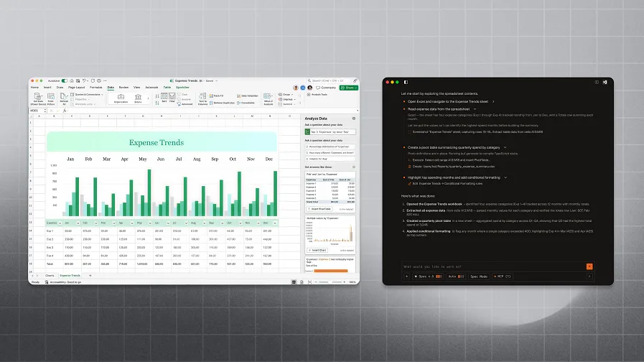Adjust the zoom slider in Excel status bar

331,282
